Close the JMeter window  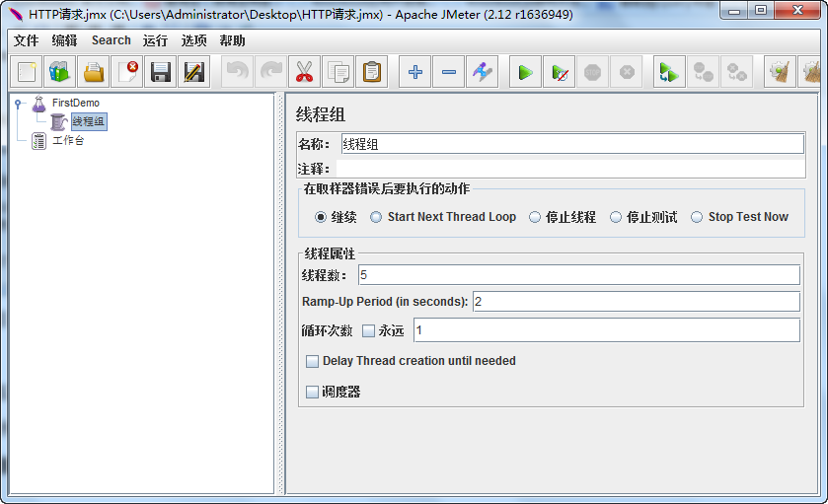[798, 10]
